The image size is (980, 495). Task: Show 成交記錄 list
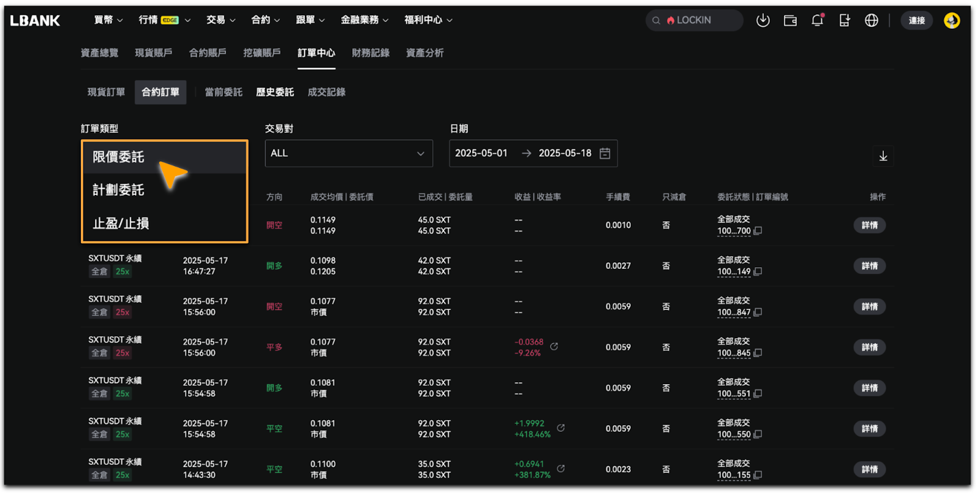click(x=326, y=93)
